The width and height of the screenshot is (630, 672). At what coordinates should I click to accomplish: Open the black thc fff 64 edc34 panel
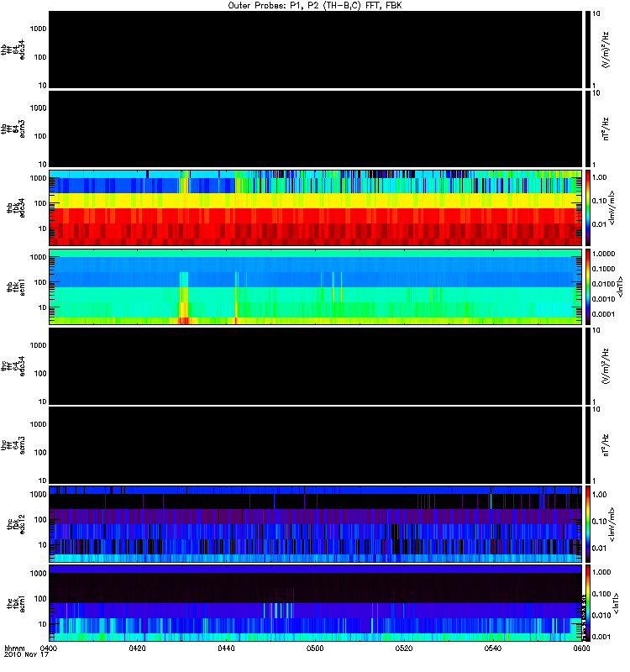point(315,366)
